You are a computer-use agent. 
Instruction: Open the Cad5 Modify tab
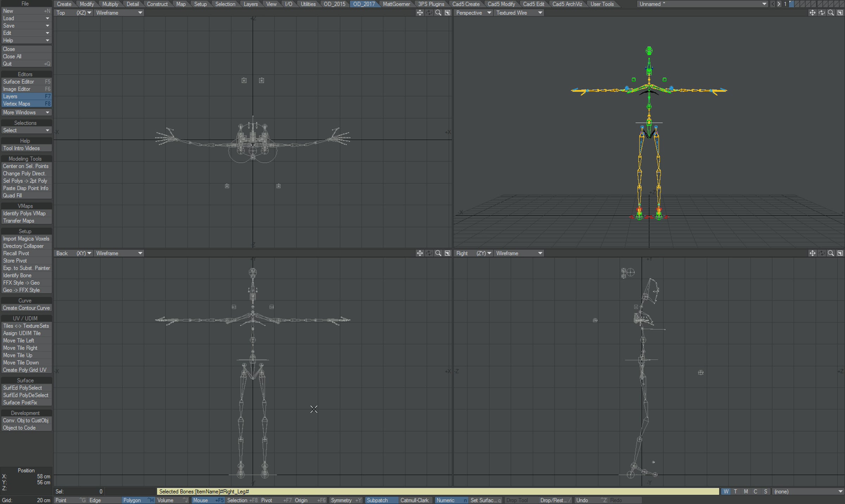(x=501, y=4)
